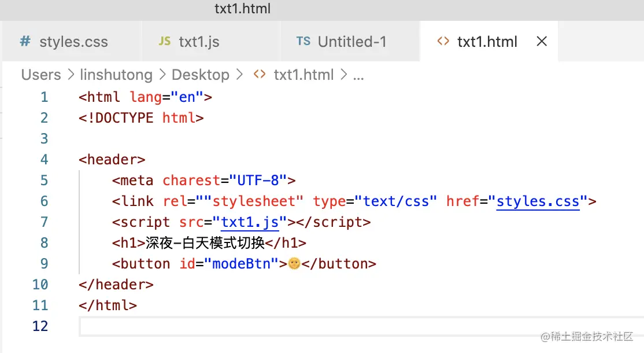Switch to the styles.css tab
This screenshot has height=353, width=644.
(x=74, y=41)
